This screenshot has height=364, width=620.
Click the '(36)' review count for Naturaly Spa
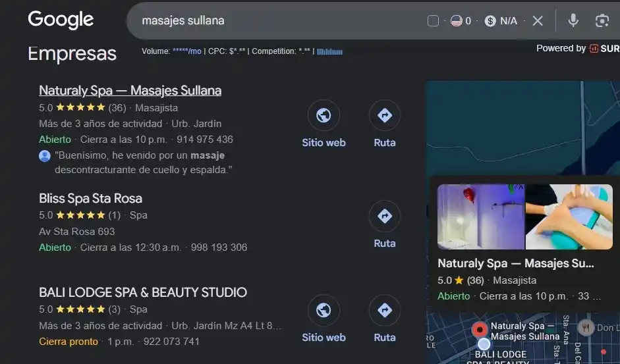(x=117, y=108)
